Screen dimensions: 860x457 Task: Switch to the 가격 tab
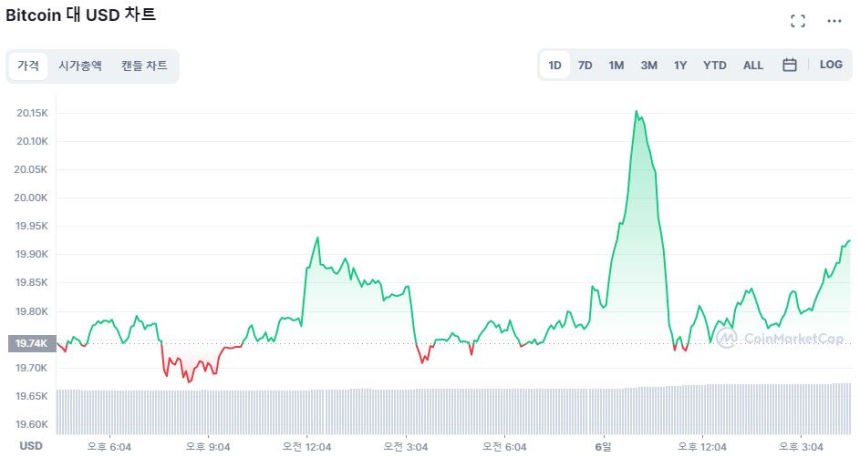click(x=28, y=66)
